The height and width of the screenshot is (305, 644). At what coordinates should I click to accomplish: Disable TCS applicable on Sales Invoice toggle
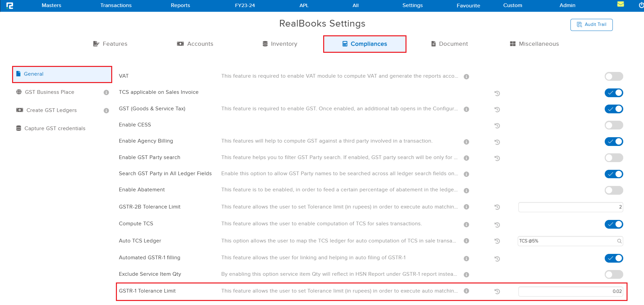tap(614, 93)
